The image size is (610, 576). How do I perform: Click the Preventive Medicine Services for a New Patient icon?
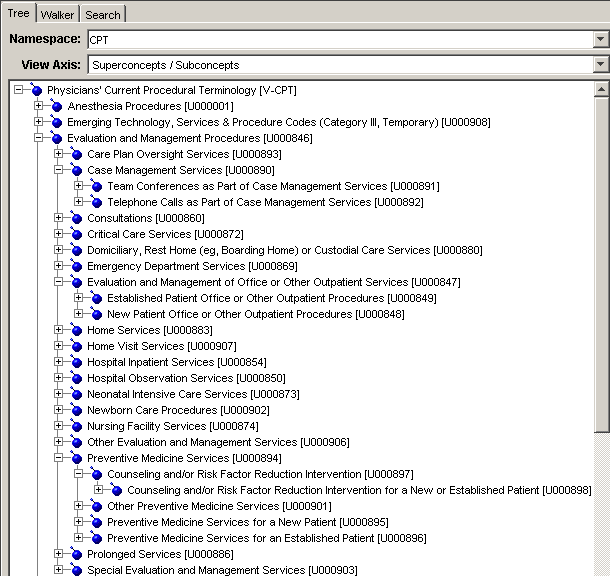(96, 522)
